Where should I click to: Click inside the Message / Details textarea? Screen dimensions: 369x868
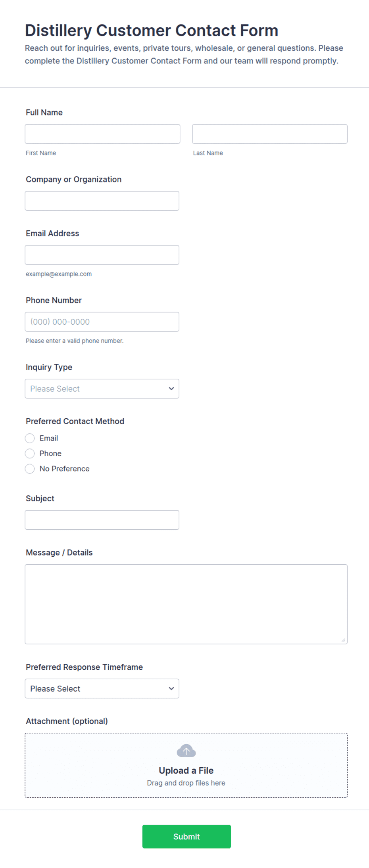point(186,604)
